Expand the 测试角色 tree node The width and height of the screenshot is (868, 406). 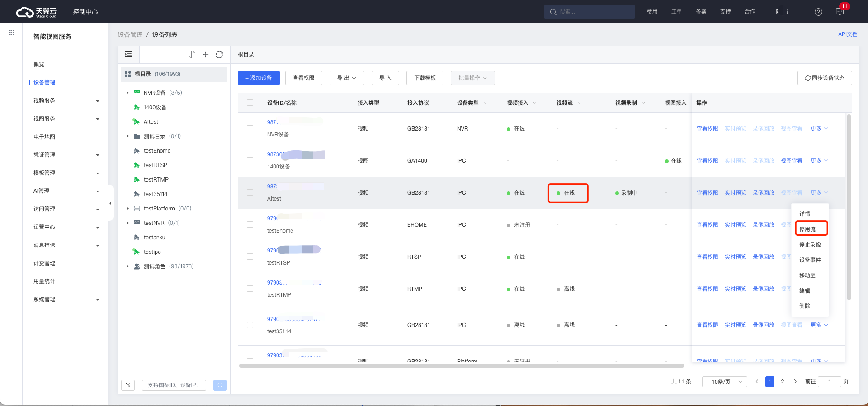point(127,266)
